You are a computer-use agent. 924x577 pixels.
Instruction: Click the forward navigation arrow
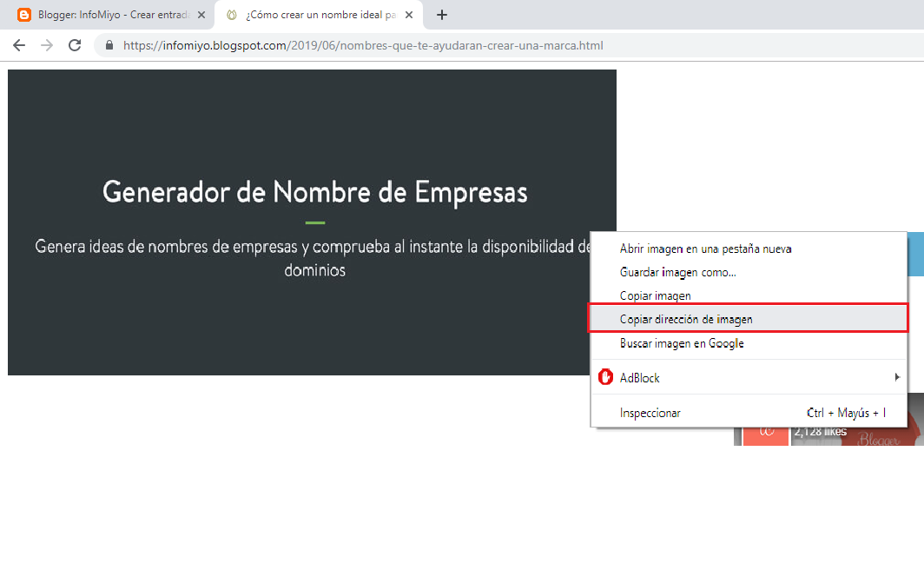(46, 45)
